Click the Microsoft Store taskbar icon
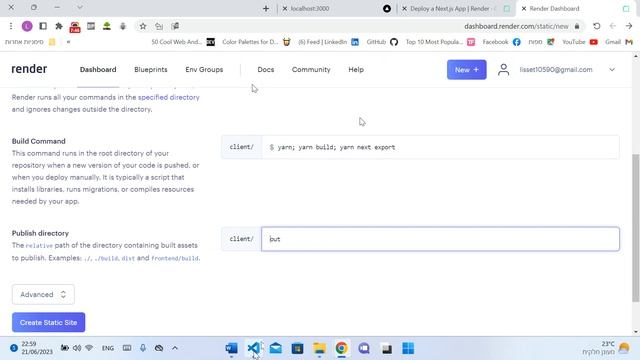 (298, 348)
